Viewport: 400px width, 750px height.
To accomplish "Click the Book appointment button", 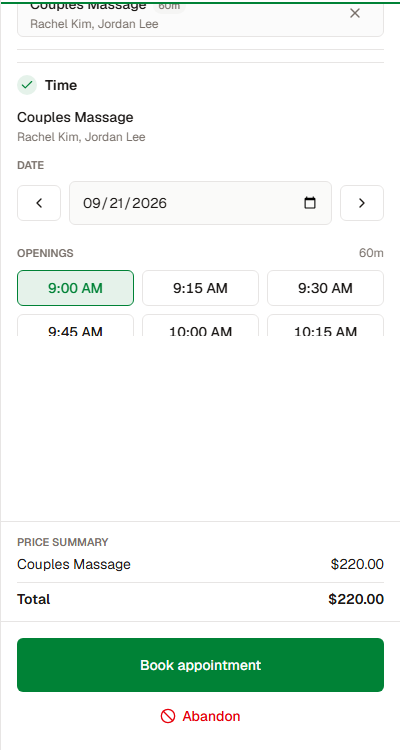I will coord(200,665).
